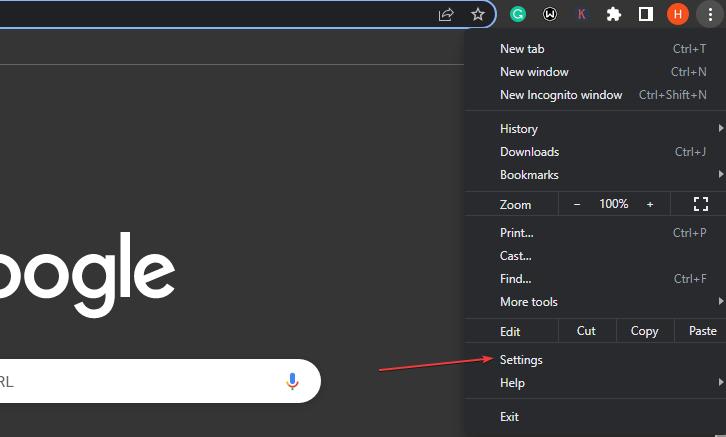Open the Grammarly extension icon
The image size is (726, 437).
[518, 14]
